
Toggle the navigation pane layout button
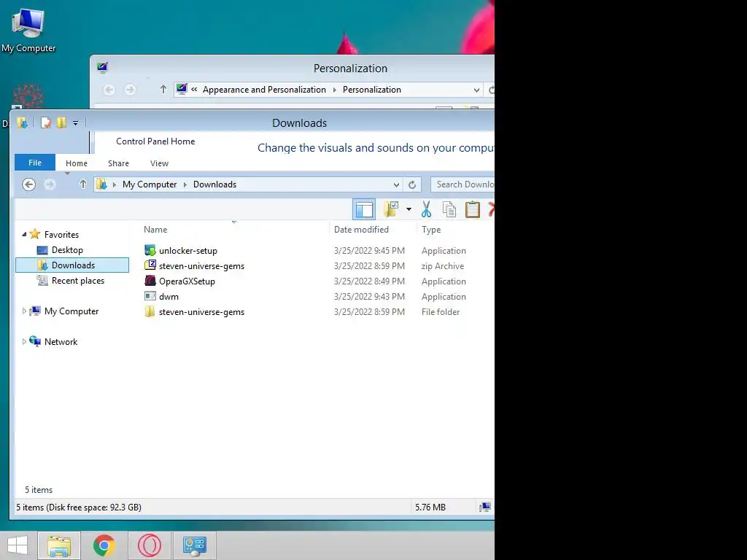[364, 209]
